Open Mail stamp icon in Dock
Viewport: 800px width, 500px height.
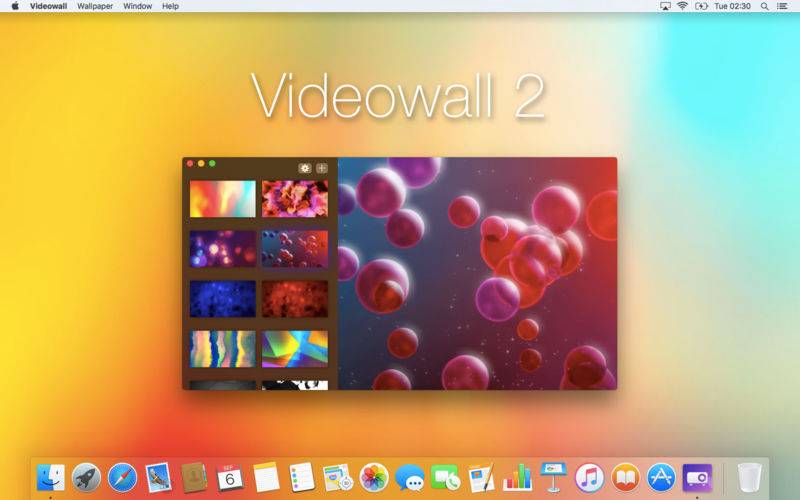158,478
